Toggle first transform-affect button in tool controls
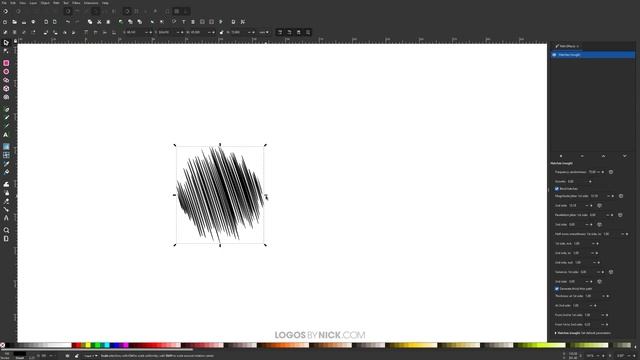Image resolution: width=640 pixels, height=360 pixels. [x=280, y=32]
